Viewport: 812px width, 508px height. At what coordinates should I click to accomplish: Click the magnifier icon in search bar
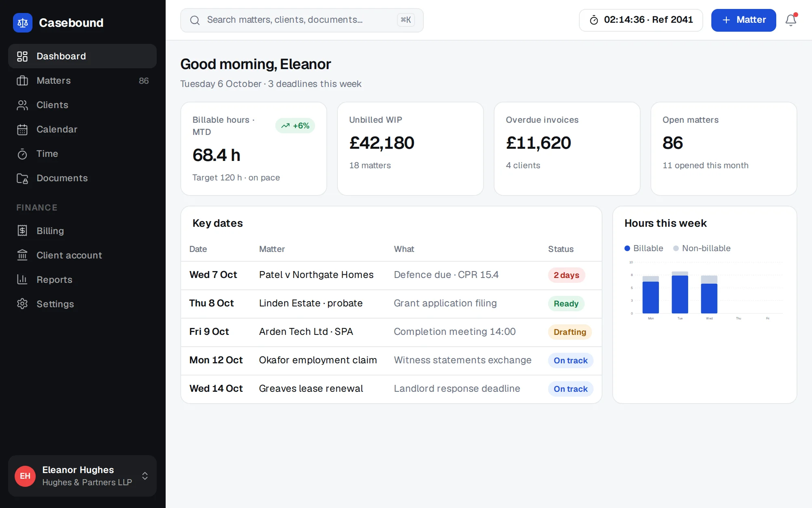[195, 20]
